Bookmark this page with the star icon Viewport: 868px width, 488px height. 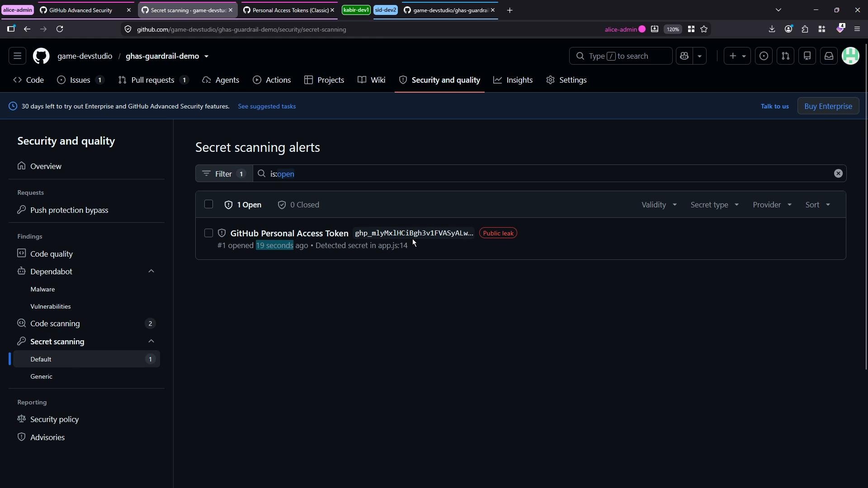(704, 29)
